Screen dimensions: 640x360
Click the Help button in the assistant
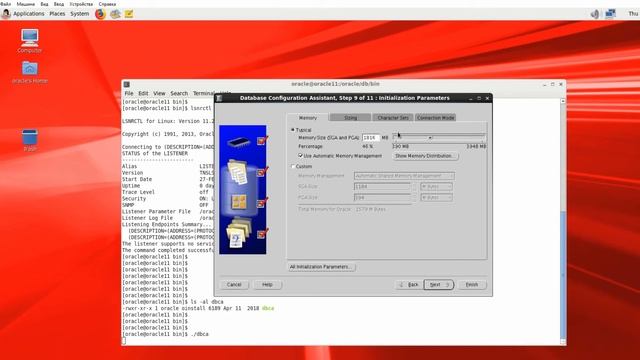267,284
